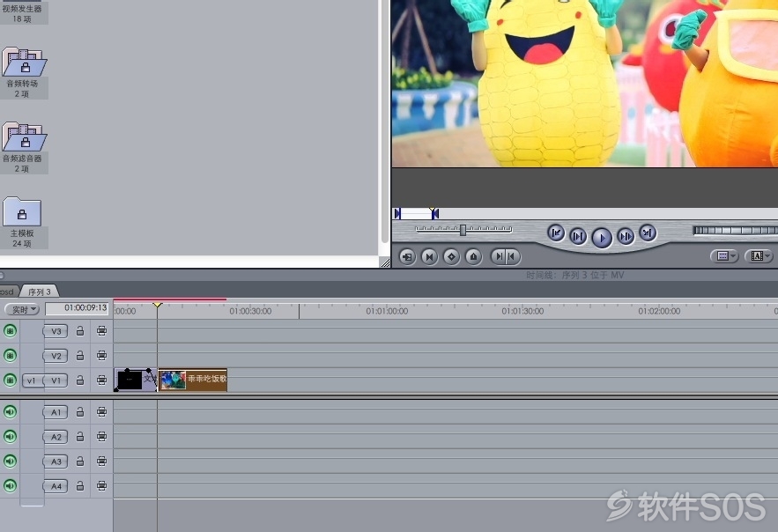Lock audio track A1
The width and height of the screenshot is (778, 532).
coord(80,412)
